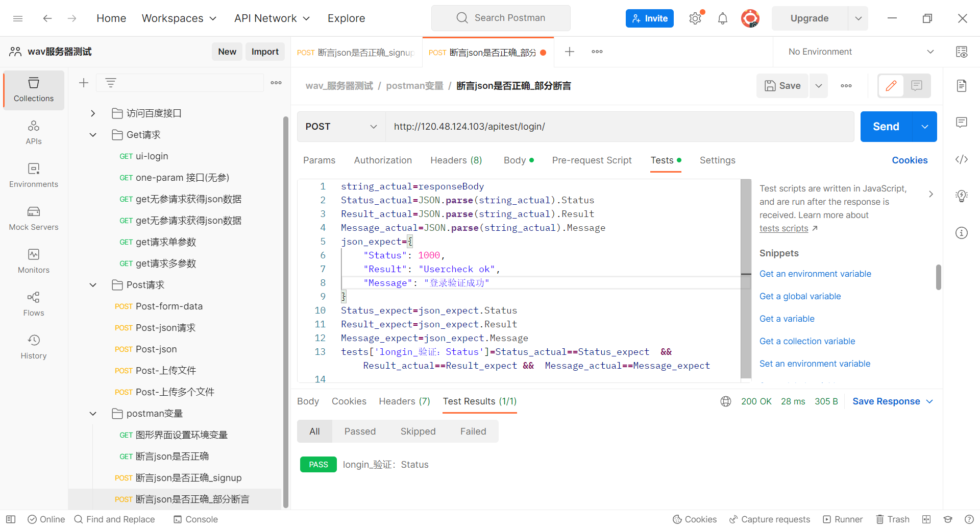The image size is (980, 528).
Task: Expand 访问百度接口 folder
Action: (x=93, y=113)
